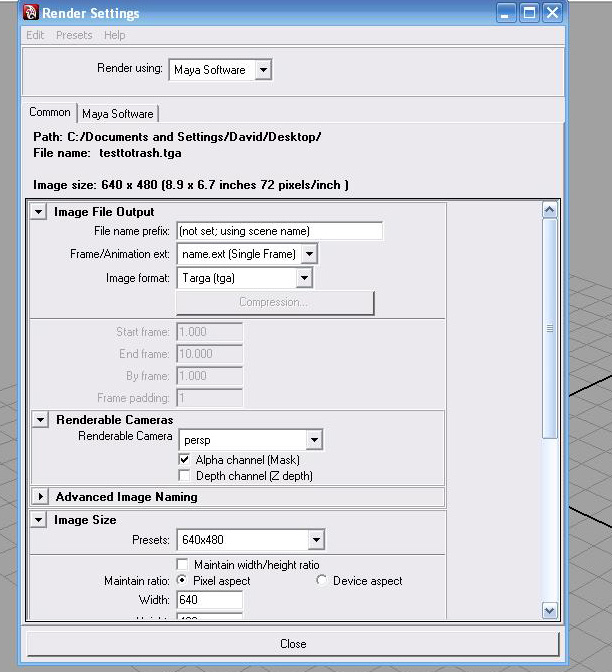Open the Presets 640x480 dropdown

click(314, 541)
